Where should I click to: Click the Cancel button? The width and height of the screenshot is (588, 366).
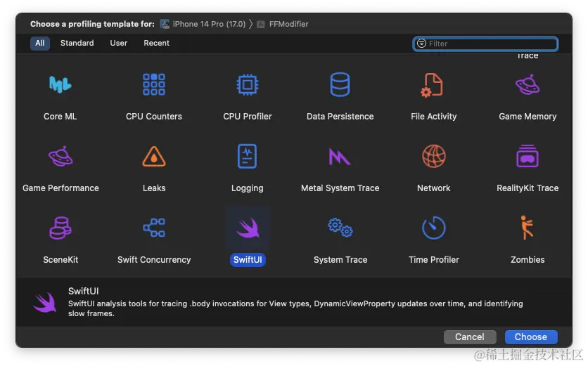[470, 336]
